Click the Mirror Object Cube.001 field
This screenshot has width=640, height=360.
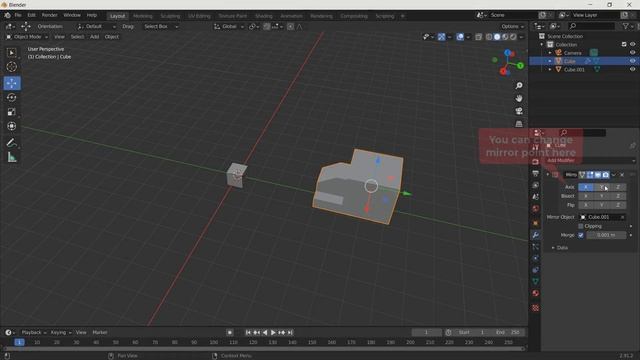(602, 217)
